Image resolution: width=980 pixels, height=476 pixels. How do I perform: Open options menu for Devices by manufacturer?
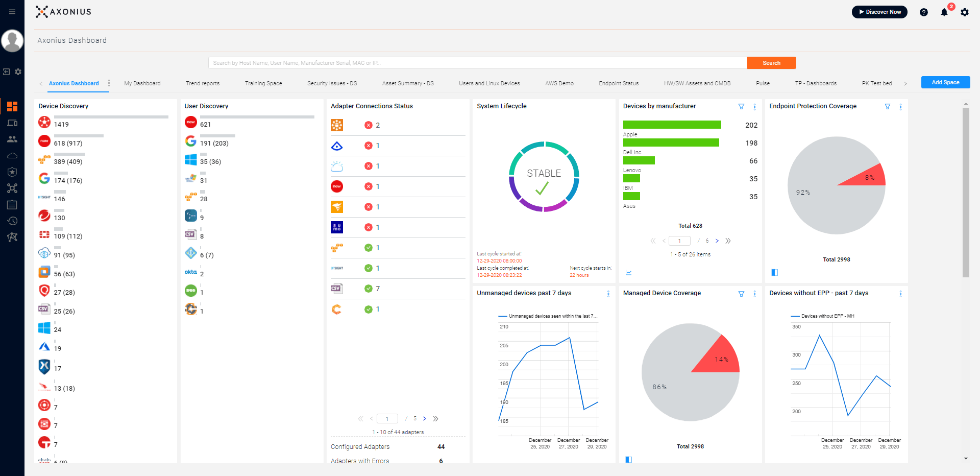pyautogui.click(x=754, y=107)
